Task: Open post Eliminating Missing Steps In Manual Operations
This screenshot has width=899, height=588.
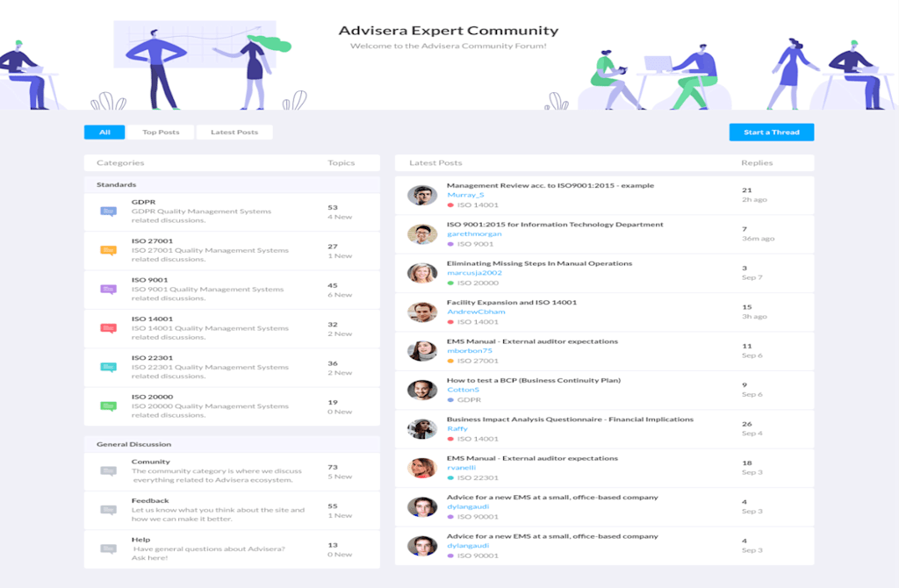Action: click(540, 263)
